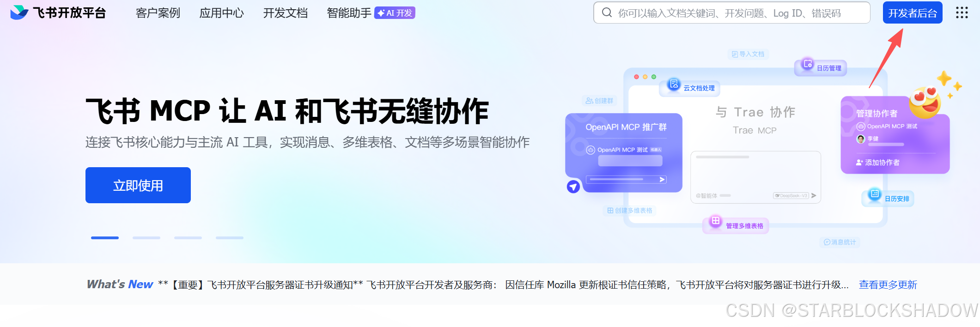Click the 添加协作者 entry
Screen dimensions: 980x327
tap(878, 163)
